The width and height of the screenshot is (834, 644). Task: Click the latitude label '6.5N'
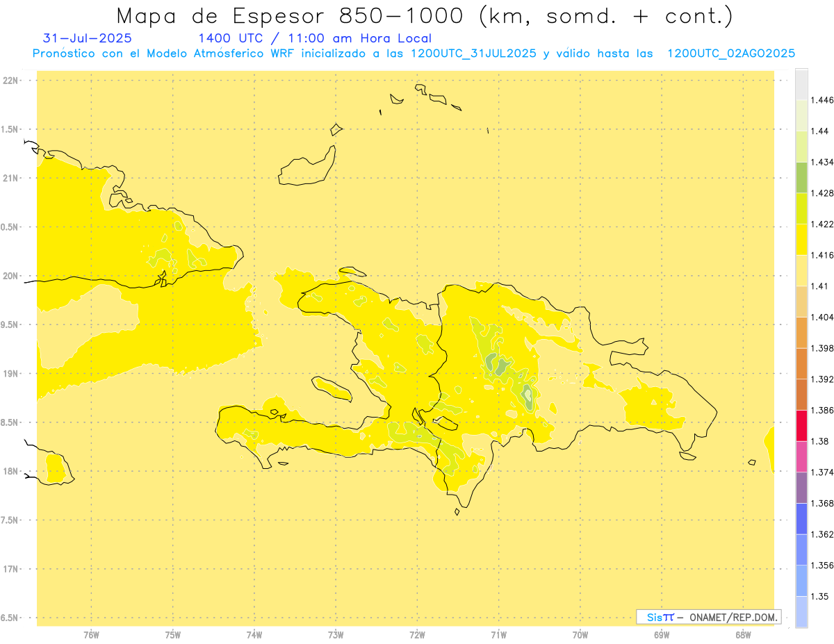point(9,618)
